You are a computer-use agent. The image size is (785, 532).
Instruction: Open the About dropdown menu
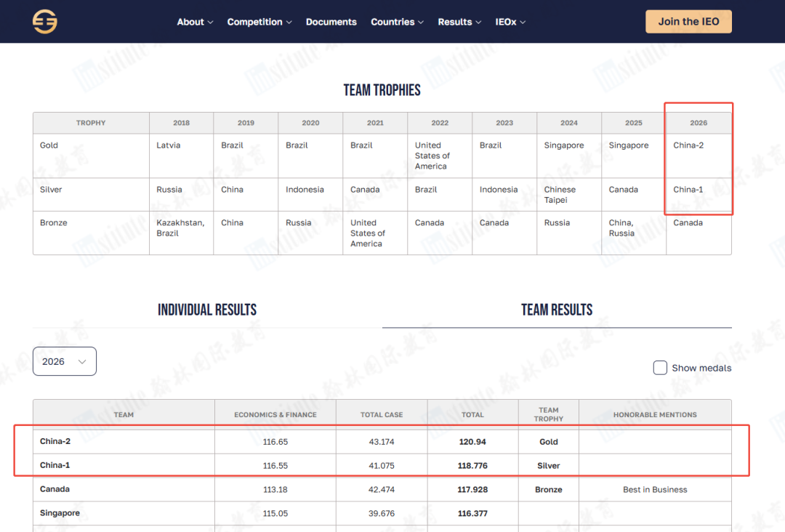tap(195, 22)
